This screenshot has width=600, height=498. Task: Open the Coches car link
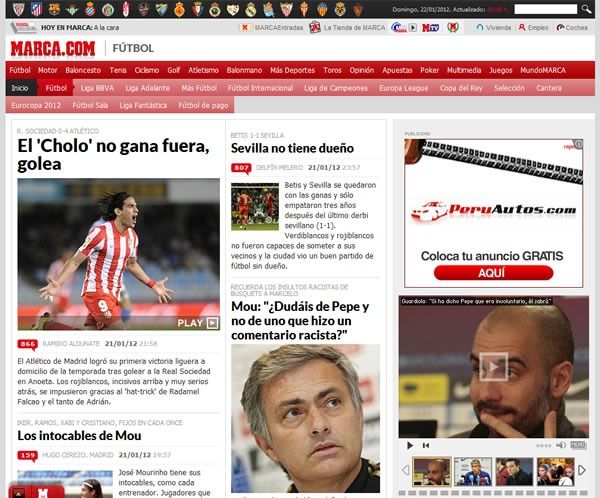571,28
